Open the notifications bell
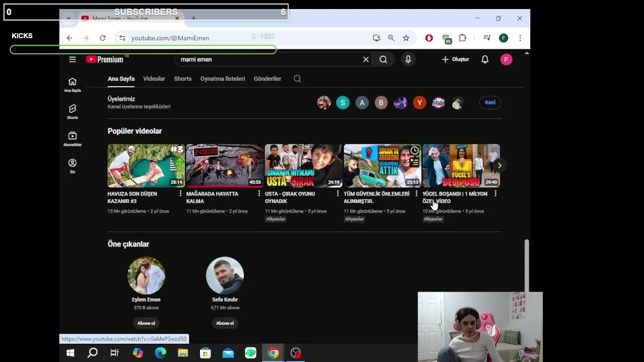 (485, 59)
